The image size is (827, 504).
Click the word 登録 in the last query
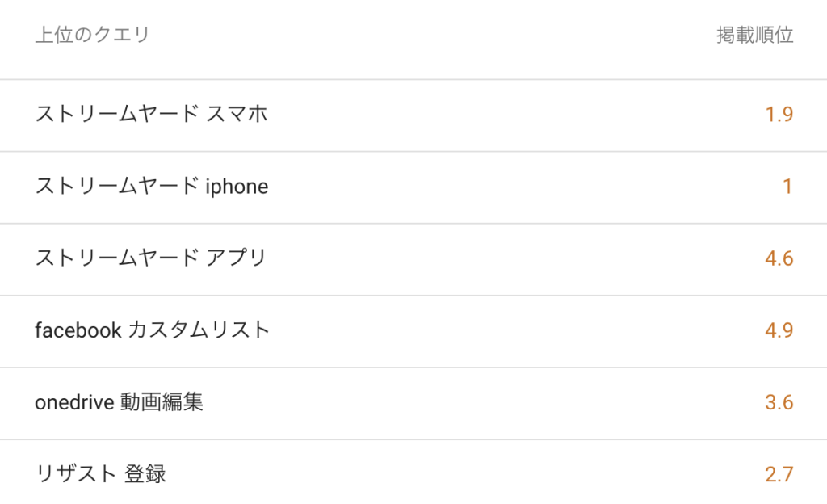coord(145,474)
